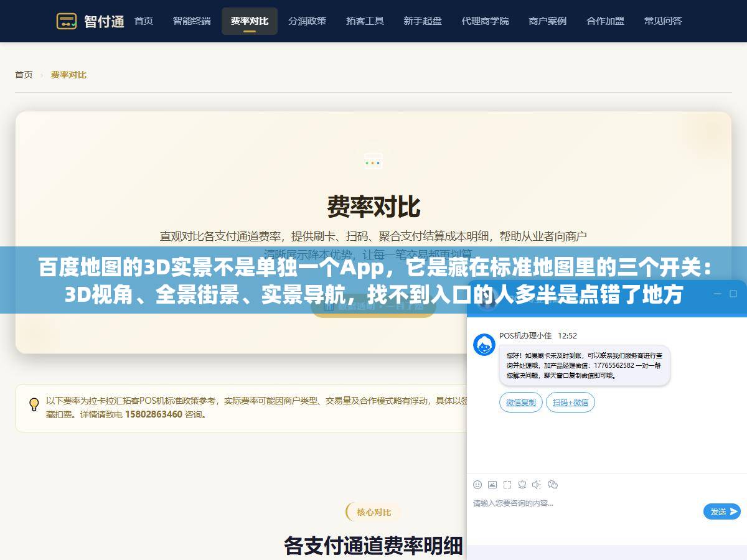Image resolution: width=747 pixels, height=560 pixels.
Task: Attach an image in the chat
Action: click(x=492, y=484)
